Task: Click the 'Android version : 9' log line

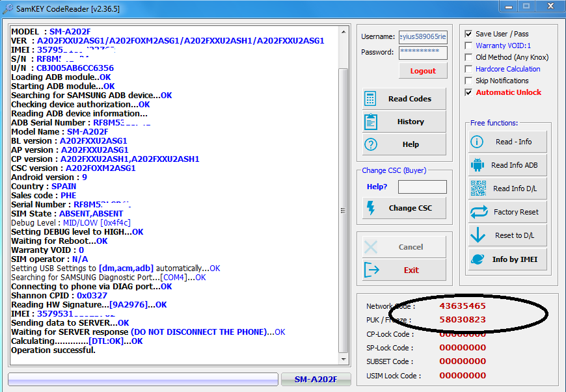Action: [49, 177]
